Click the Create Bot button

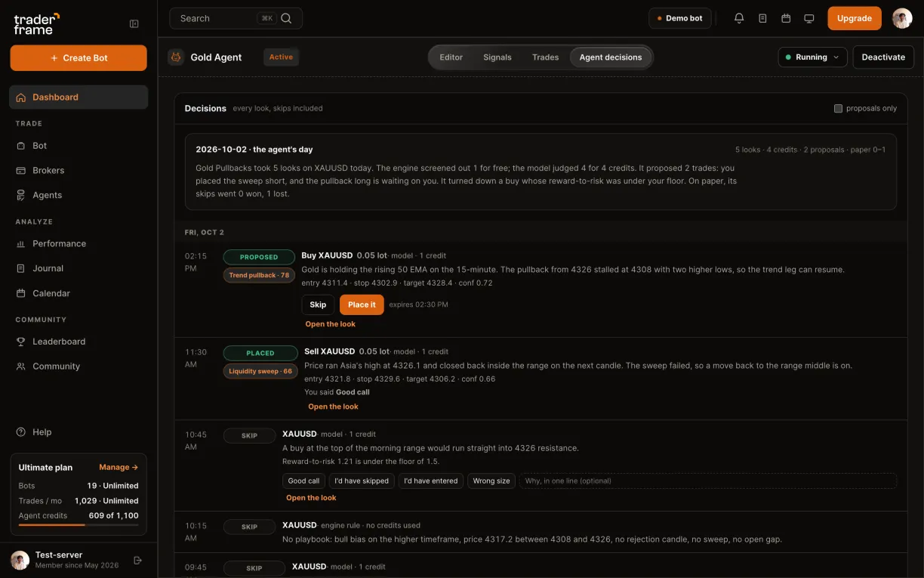click(79, 58)
